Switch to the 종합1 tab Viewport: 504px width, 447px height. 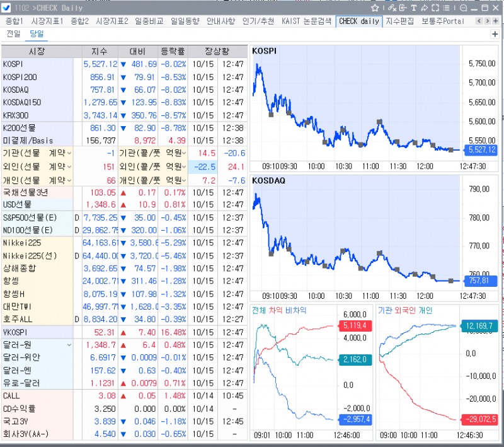coord(14,21)
